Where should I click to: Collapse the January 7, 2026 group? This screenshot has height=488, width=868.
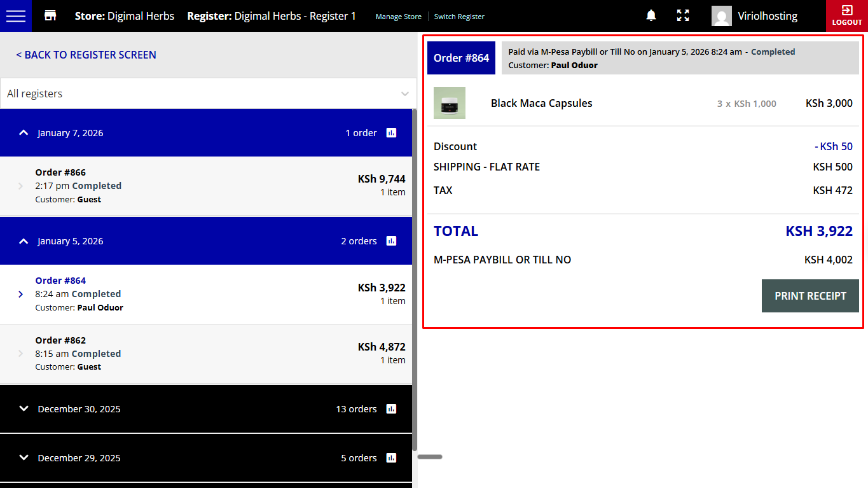[24, 133]
